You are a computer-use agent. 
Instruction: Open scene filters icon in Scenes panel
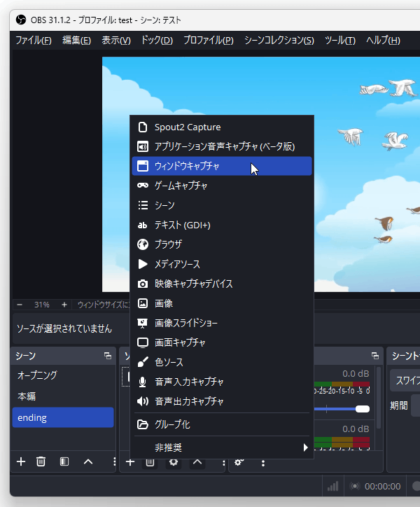pos(64,461)
